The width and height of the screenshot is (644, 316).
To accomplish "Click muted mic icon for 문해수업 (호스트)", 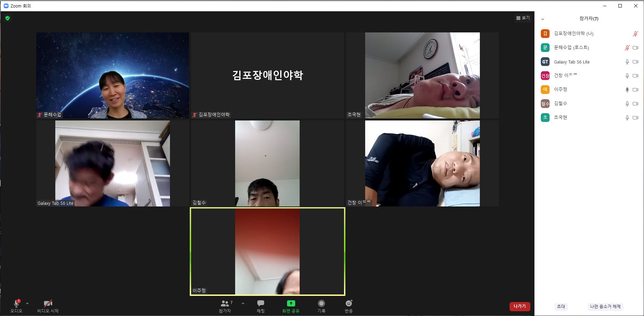I will [x=627, y=48].
